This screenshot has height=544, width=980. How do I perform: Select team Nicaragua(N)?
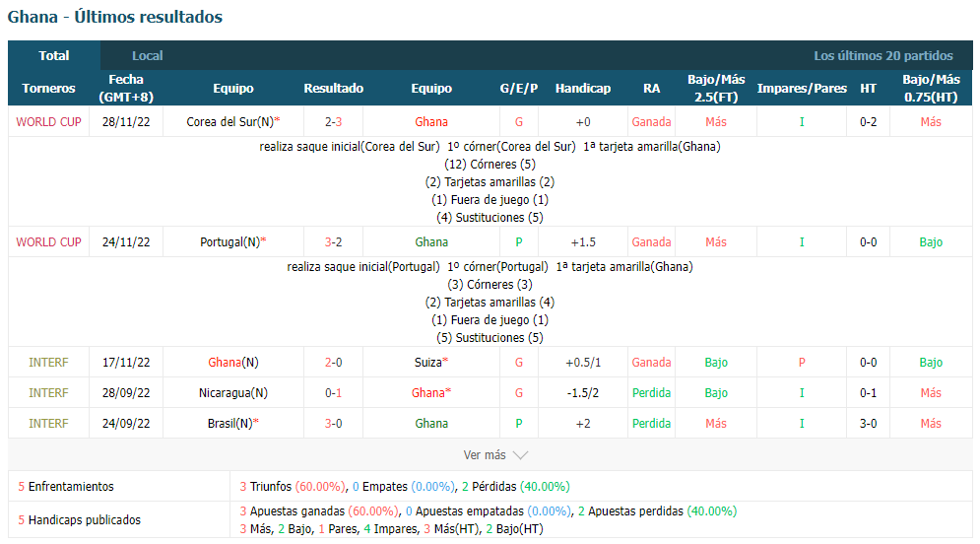(x=233, y=392)
